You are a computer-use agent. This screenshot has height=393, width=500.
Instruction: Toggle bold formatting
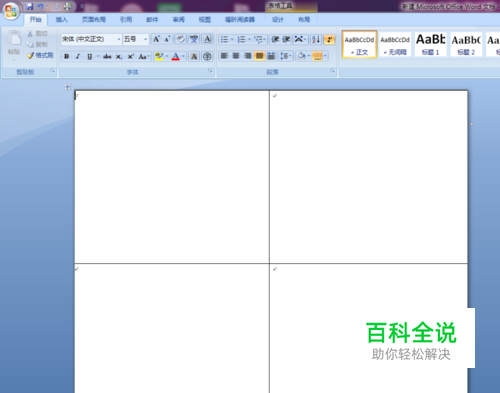tap(66, 56)
